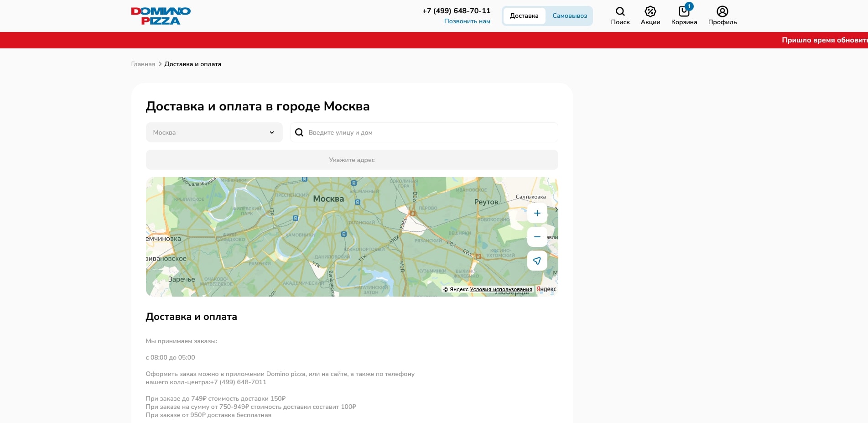Screen dimensions: 868x423
Task: Zoom in on the map with the plus control
Action: coord(537,213)
